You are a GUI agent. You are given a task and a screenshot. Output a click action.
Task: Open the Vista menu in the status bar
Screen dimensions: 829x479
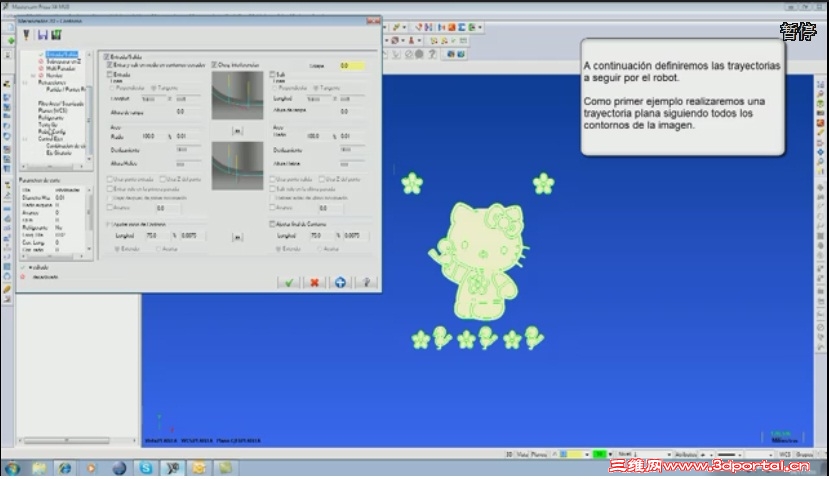(522, 454)
